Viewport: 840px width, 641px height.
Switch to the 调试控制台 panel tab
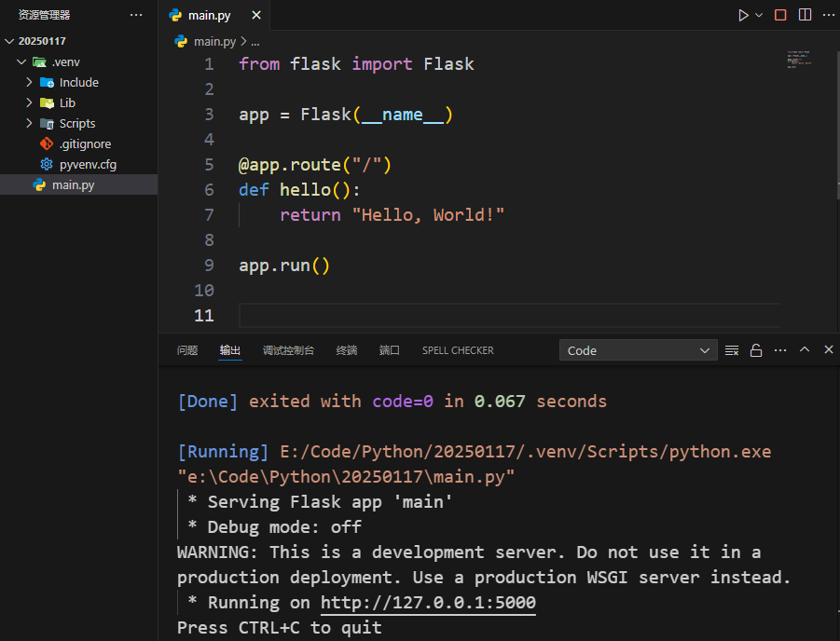point(288,350)
